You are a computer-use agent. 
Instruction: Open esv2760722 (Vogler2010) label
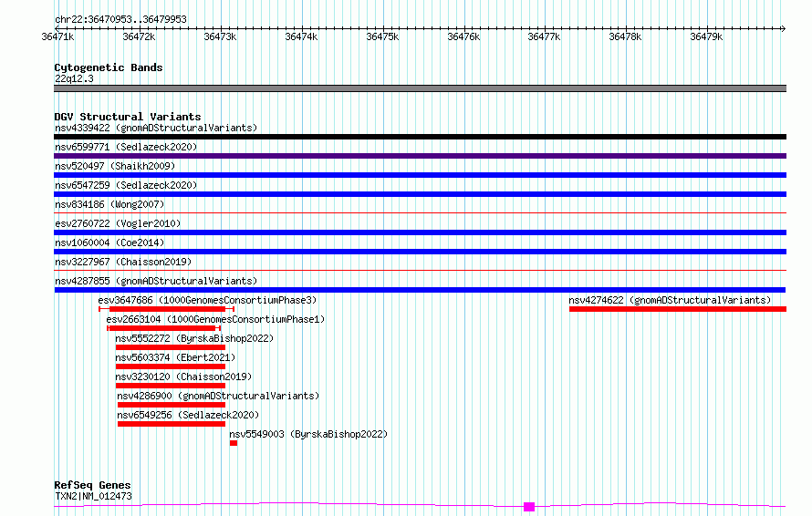click(118, 223)
